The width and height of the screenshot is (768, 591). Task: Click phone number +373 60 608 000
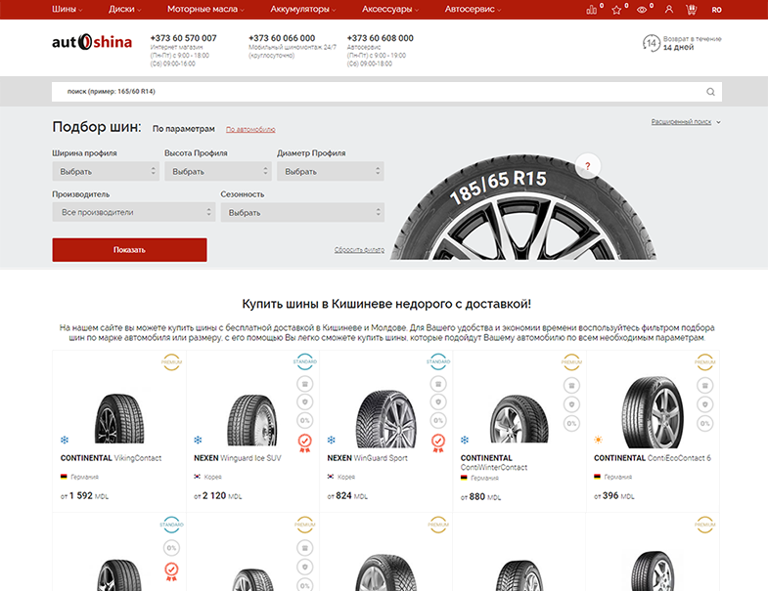point(380,38)
